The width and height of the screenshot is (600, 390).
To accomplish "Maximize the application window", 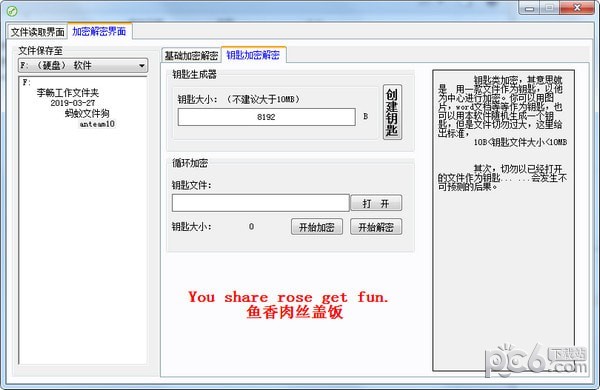I will (549, 8).
